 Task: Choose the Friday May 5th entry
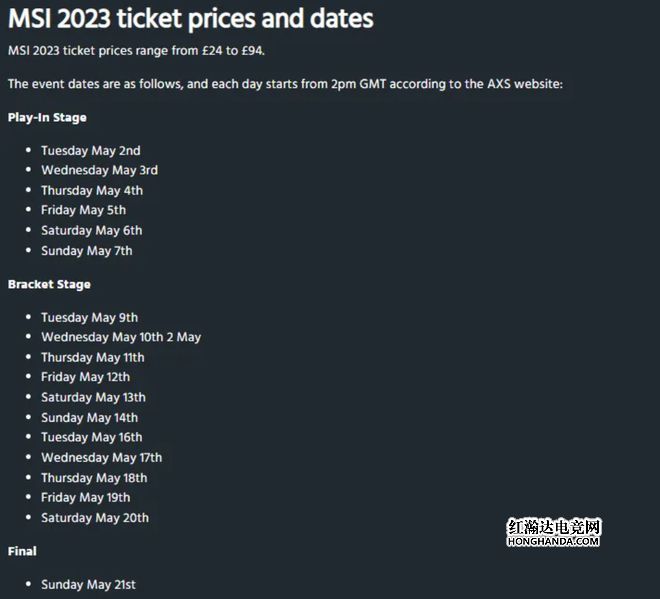84,210
